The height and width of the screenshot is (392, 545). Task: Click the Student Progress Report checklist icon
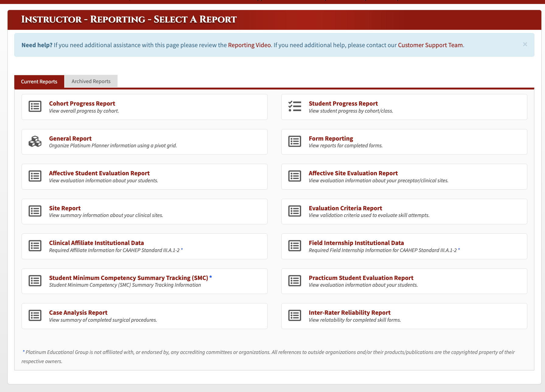click(295, 107)
